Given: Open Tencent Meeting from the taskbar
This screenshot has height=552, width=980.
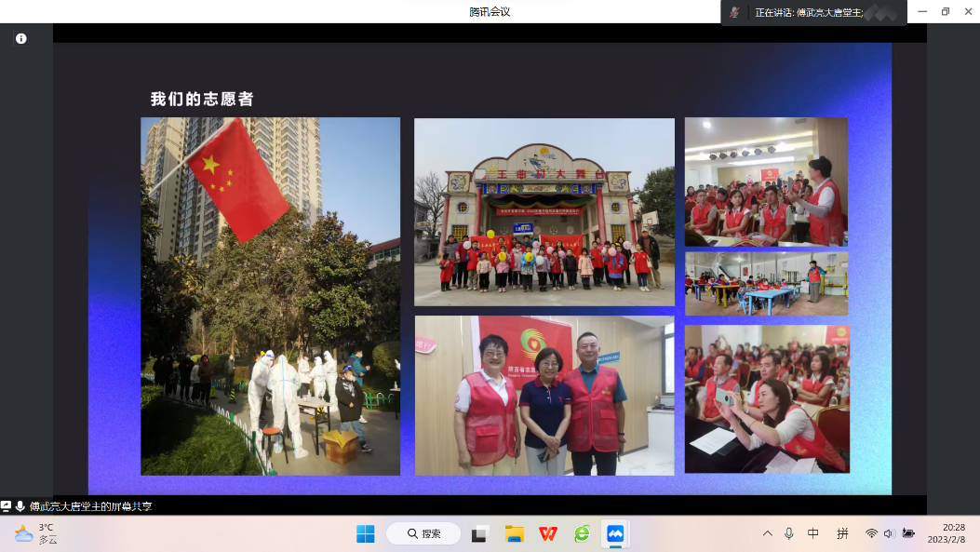Looking at the screenshot, I should [615, 533].
